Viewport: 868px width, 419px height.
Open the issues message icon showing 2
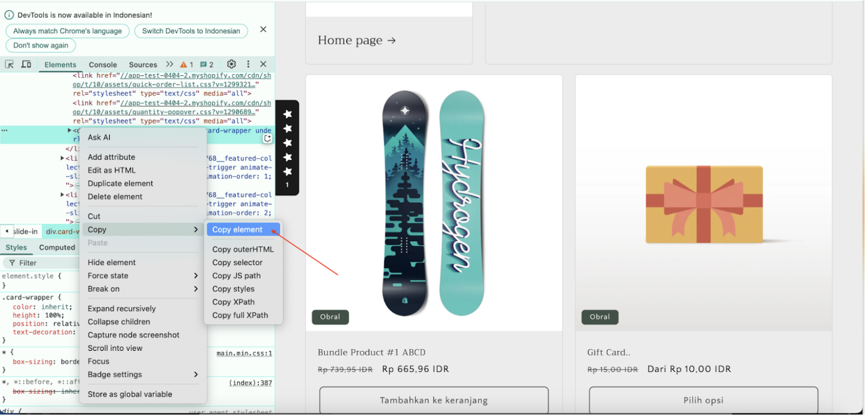tap(203, 64)
